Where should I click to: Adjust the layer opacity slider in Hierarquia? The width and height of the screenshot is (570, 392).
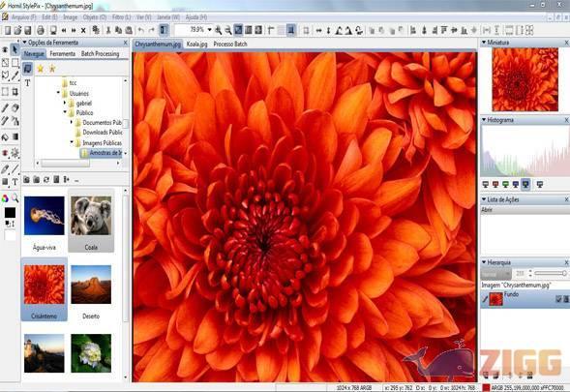pyautogui.click(x=551, y=273)
